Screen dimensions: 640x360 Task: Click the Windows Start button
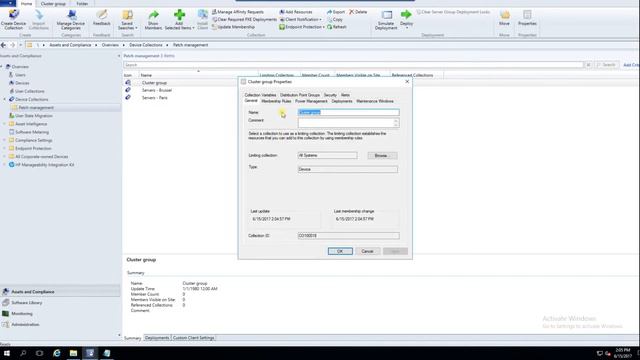[7, 353]
